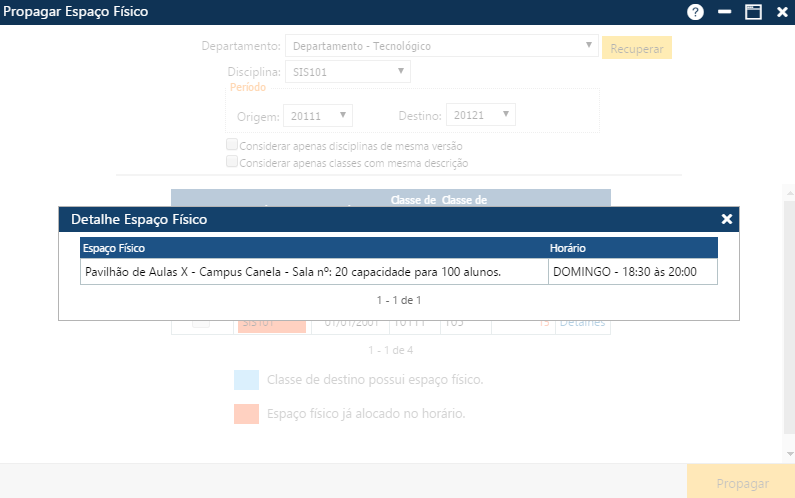
Task: Close the Propagar Espaço Físico window
Action: [x=782, y=12]
